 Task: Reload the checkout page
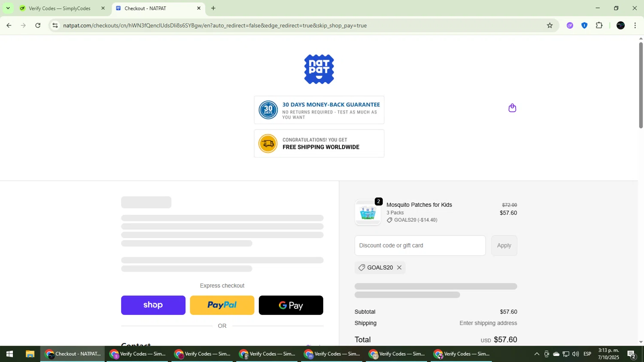point(38,25)
